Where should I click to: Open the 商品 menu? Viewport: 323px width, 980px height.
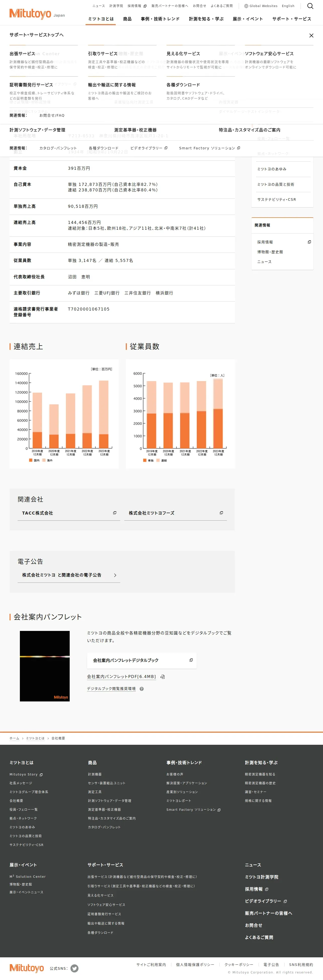[127, 19]
